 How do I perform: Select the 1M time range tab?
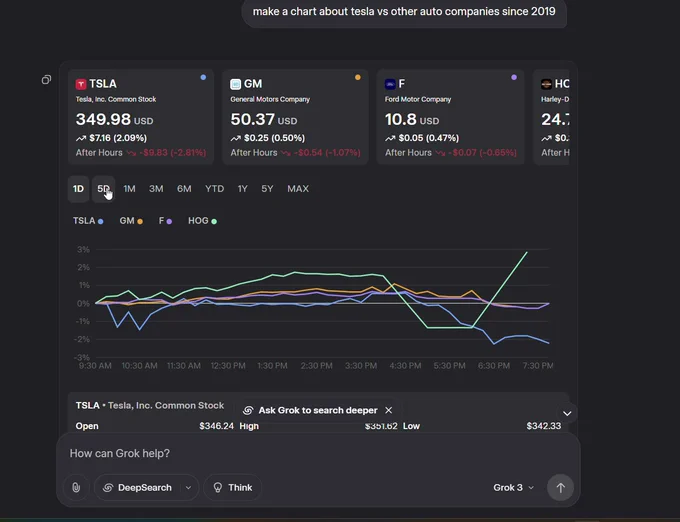[x=129, y=189]
